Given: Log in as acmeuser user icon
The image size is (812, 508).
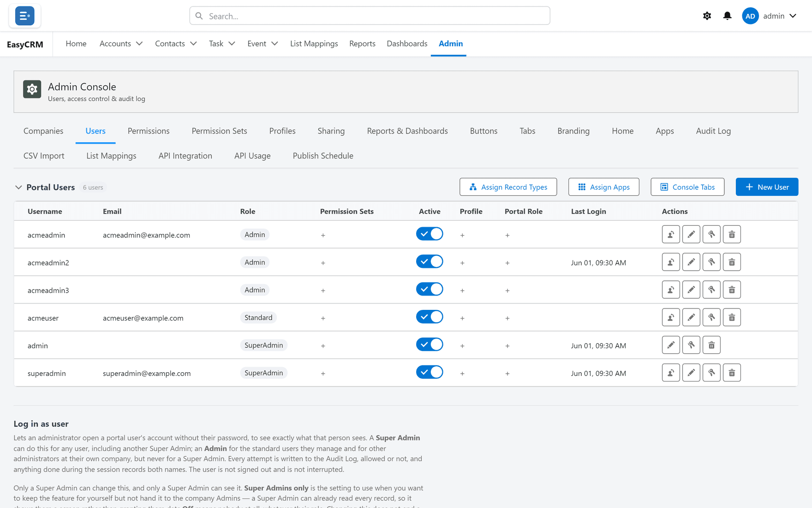Looking at the screenshot, I should coord(671,318).
